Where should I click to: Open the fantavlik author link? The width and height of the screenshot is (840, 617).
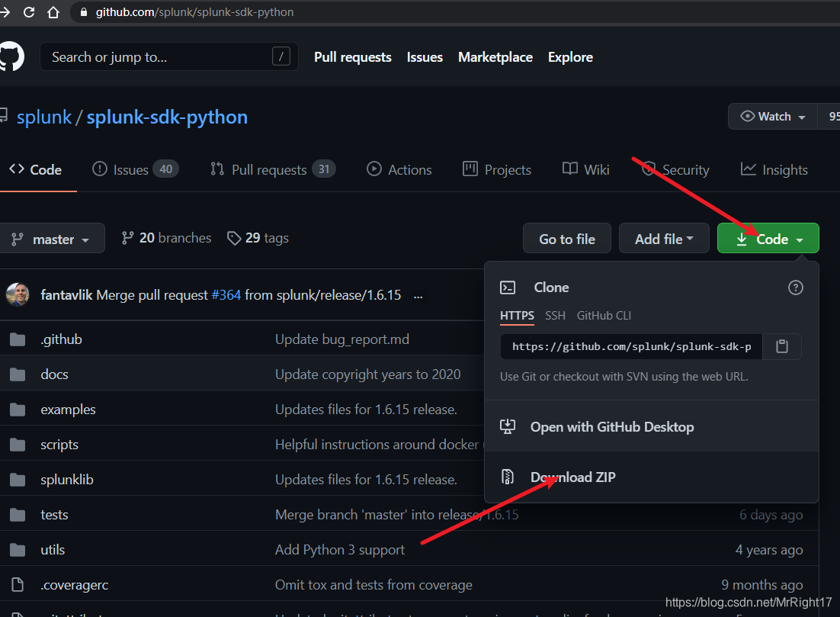coord(66,295)
